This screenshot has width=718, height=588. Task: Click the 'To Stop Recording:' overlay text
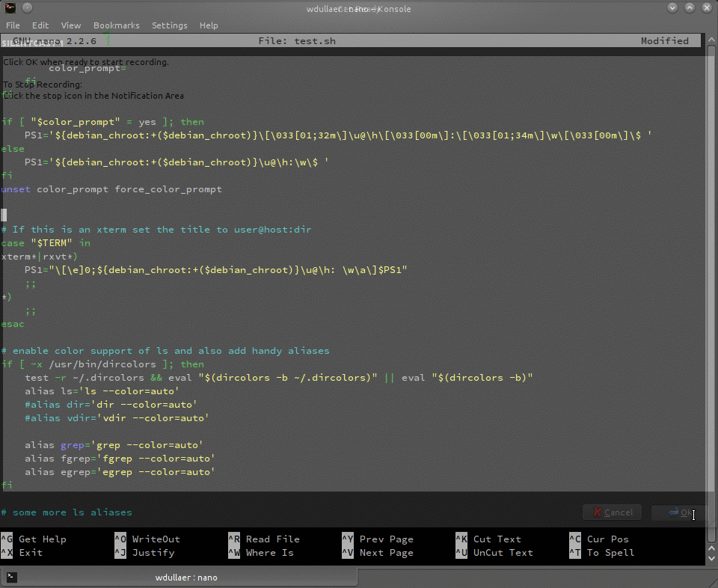point(43,85)
